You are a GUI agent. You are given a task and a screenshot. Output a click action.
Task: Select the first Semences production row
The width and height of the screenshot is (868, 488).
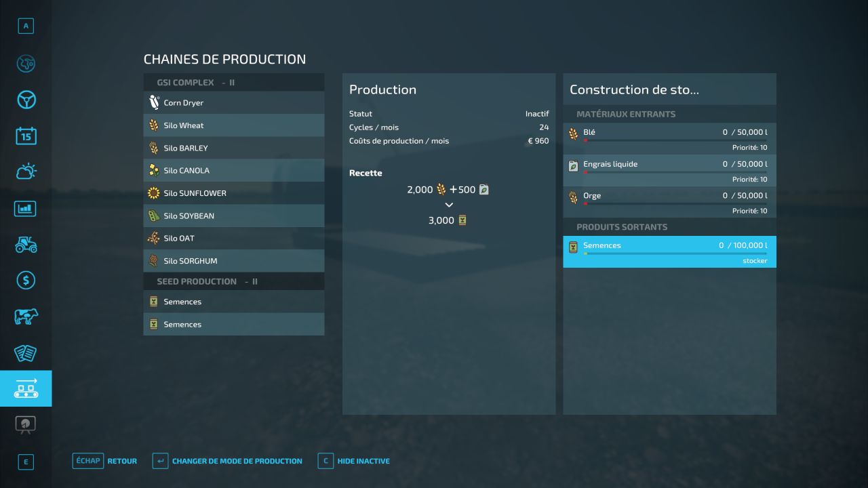(x=234, y=302)
